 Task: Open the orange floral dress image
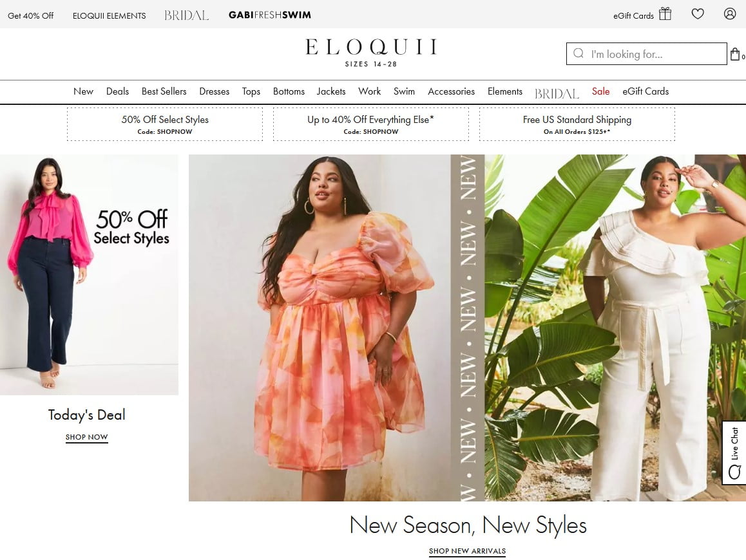[x=320, y=328]
